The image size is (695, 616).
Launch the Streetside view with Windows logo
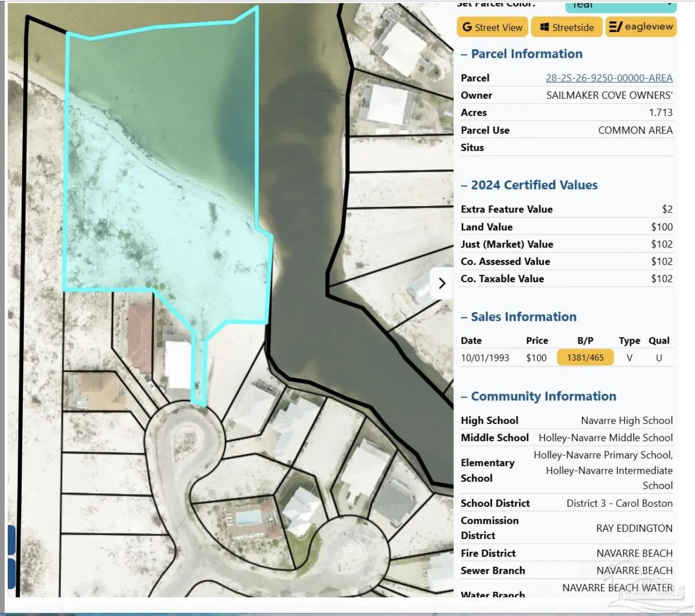[x=566, y=27]
